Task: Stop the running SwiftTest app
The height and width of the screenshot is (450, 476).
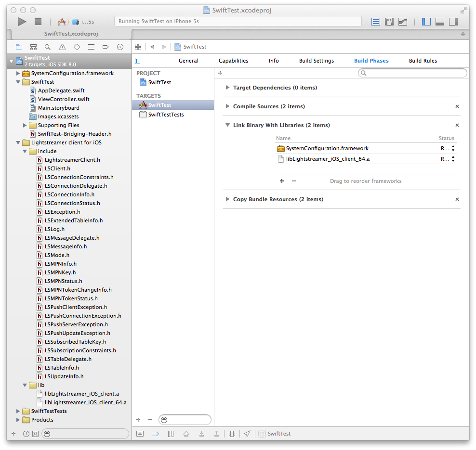Action: point(38,22)
